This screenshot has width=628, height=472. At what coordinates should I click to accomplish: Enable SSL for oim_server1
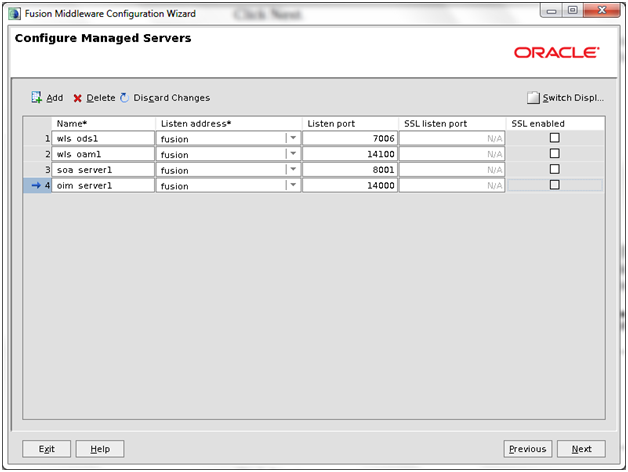pyautogui.click(x=555, y=185)
